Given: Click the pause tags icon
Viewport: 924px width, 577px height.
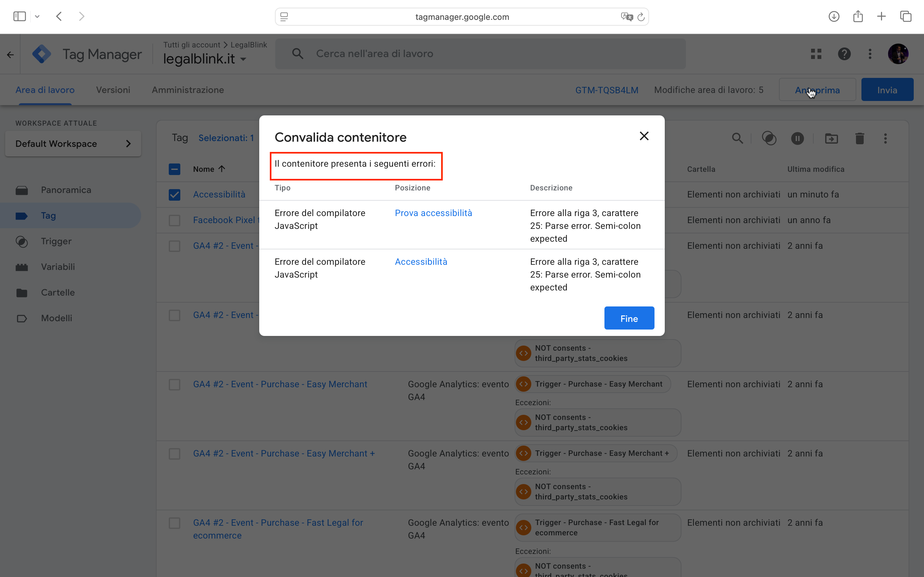Looking at the screenshot, I should pos(797,138).
